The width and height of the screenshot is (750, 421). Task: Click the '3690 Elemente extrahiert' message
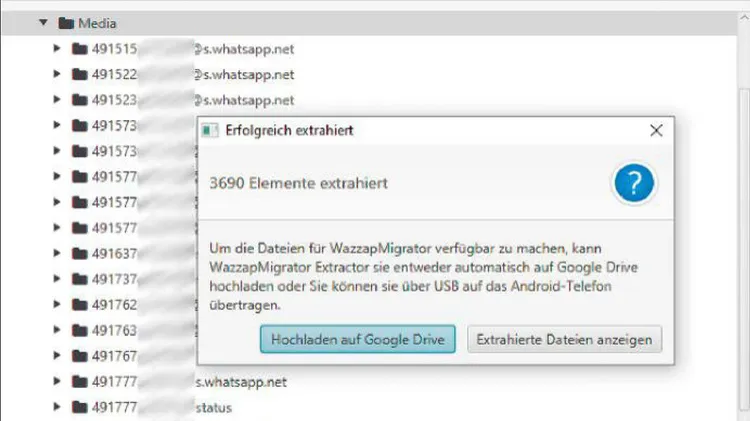pyautogui.click(x=298, y=183)
